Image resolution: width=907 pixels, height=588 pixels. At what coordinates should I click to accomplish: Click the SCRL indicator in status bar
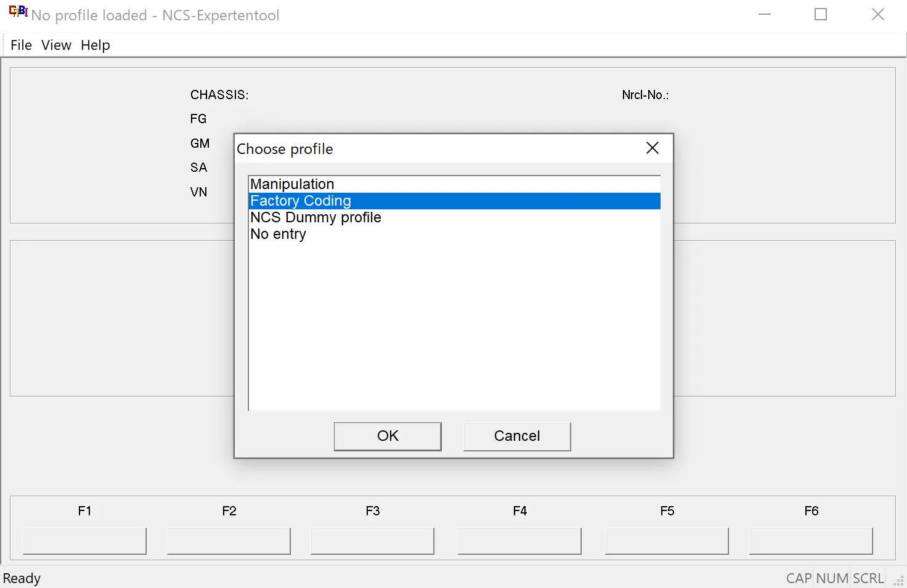[868, 578]
